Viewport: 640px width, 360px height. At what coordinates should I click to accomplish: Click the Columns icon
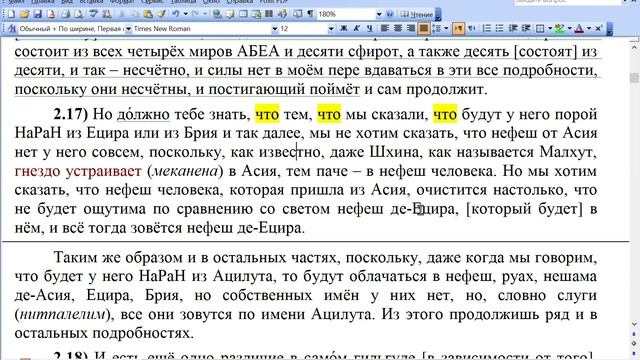[x=269, y=14]
